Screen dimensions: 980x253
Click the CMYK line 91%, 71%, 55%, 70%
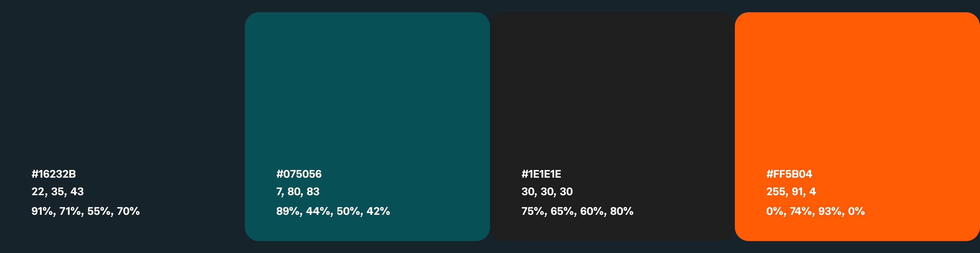point(86,211)
